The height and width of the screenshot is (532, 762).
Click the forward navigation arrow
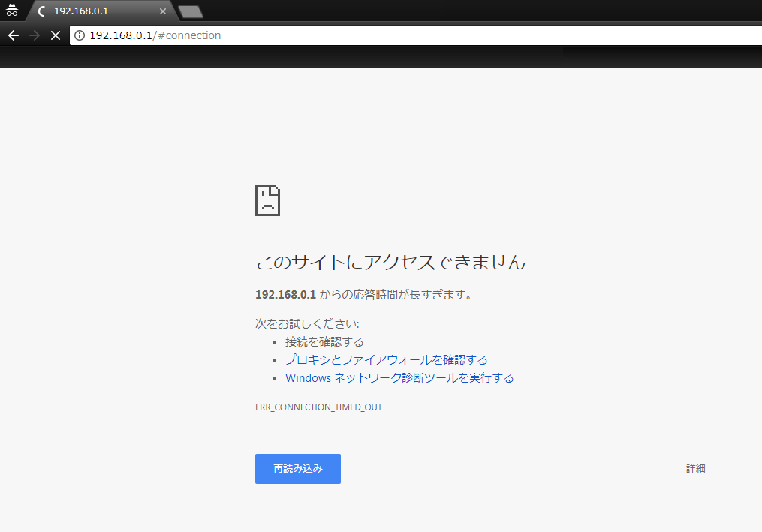tap(34, 35)
